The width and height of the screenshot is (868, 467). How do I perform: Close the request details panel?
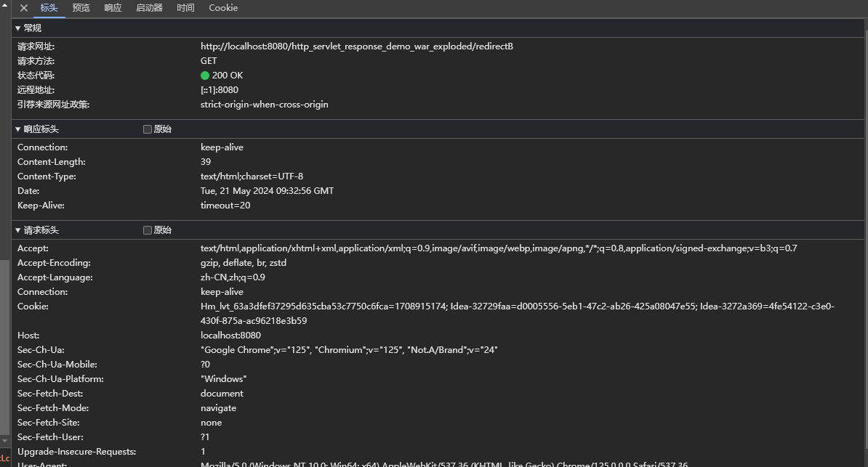[24, 8]
